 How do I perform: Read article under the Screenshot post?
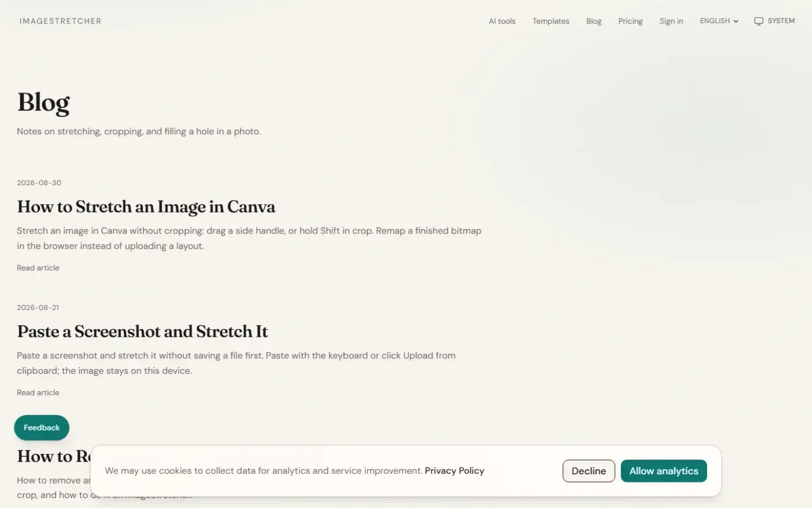pos(38,392)
